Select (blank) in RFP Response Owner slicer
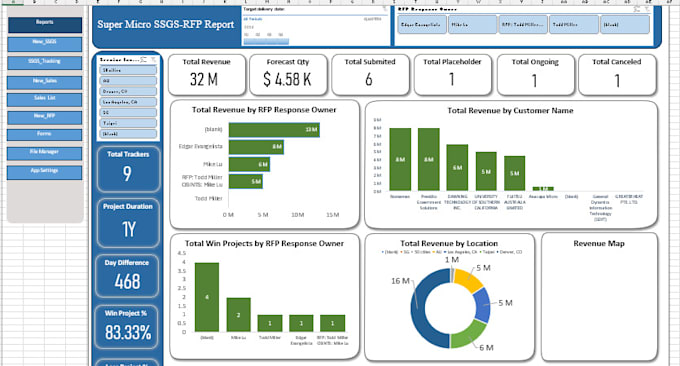Image resolution: width=680 pixels, height=366 pixels. pyautogui.click(x=625, y=25)
